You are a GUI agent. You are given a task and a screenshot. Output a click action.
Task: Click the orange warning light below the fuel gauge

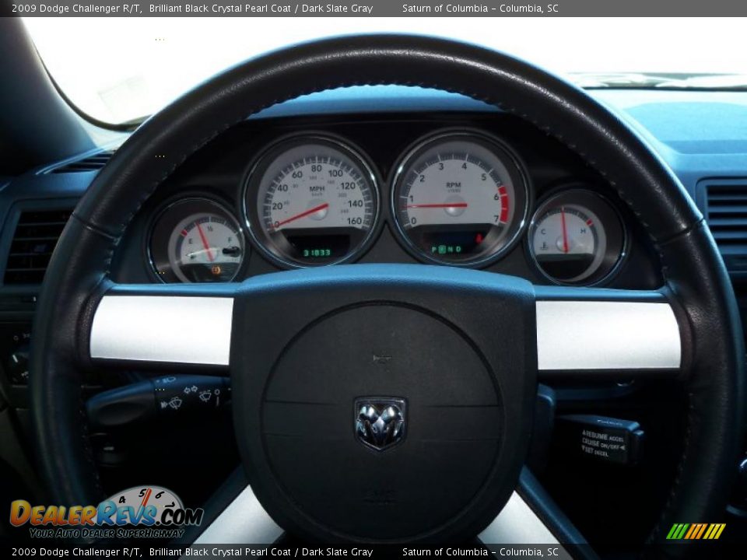[x=216, y=270]
